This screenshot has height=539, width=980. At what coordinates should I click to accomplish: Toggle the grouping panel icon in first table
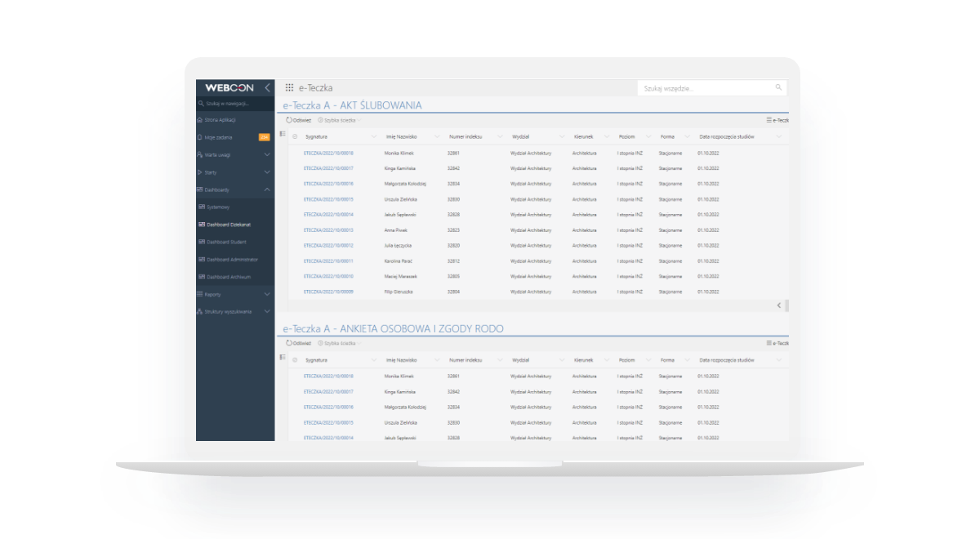[x=282, y=134]
